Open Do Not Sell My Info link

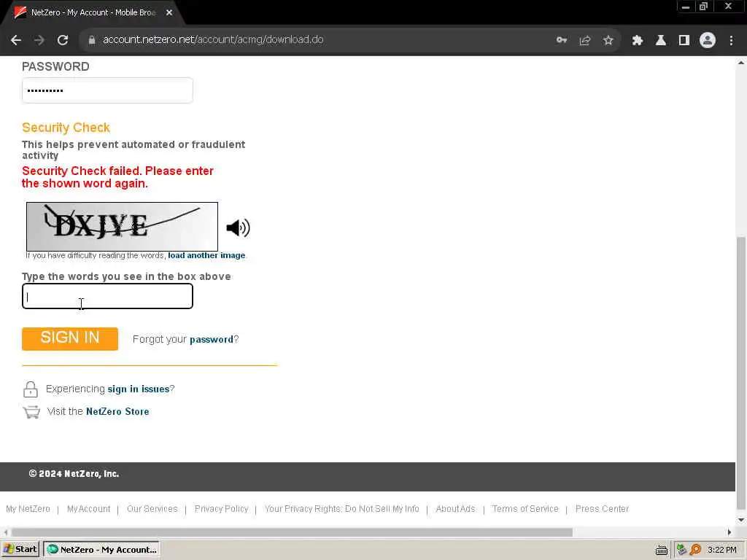click(x=341, y=508)
